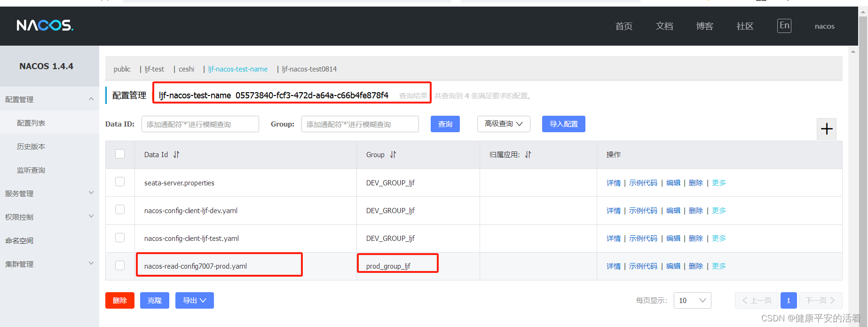868x327 pixels.
Task: Click the blue 查询 button
Action: [445, 124]
